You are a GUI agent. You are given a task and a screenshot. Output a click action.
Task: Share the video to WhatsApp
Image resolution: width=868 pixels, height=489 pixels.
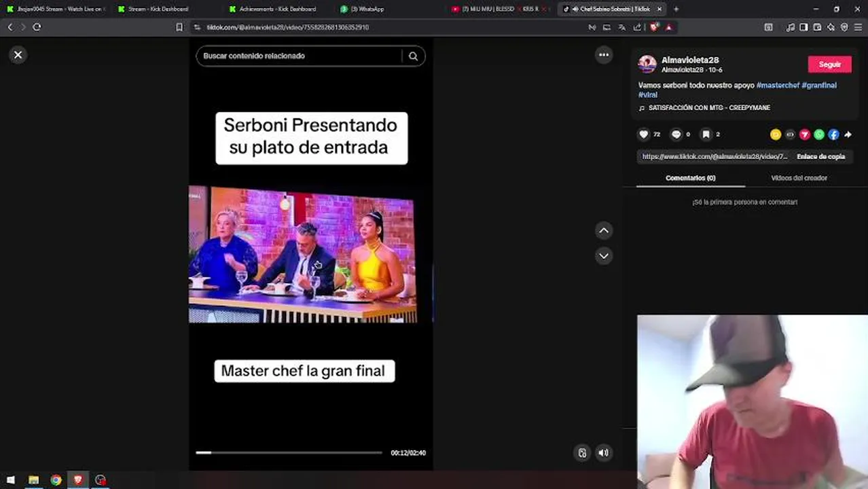[819, 134]
